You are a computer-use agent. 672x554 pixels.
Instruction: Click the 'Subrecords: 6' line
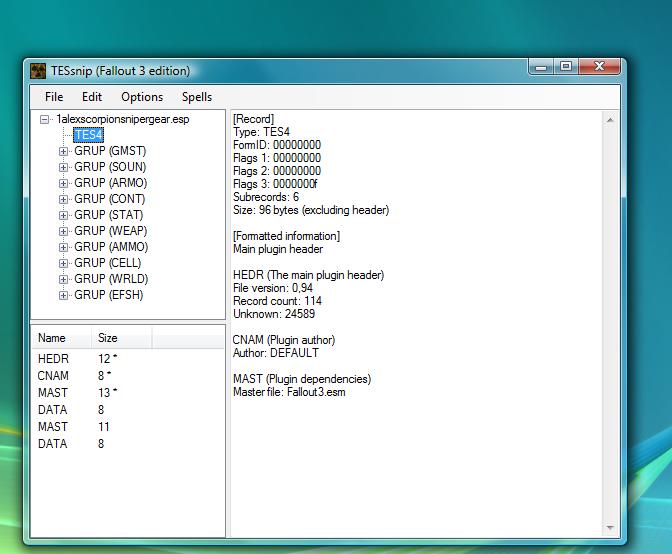(266, 197)
